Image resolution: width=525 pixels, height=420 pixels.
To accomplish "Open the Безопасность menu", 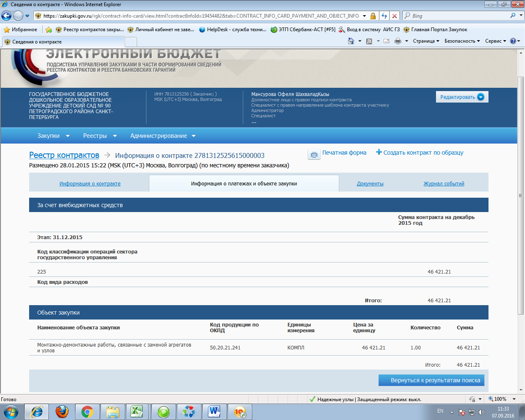I will [x=462, y=41].
